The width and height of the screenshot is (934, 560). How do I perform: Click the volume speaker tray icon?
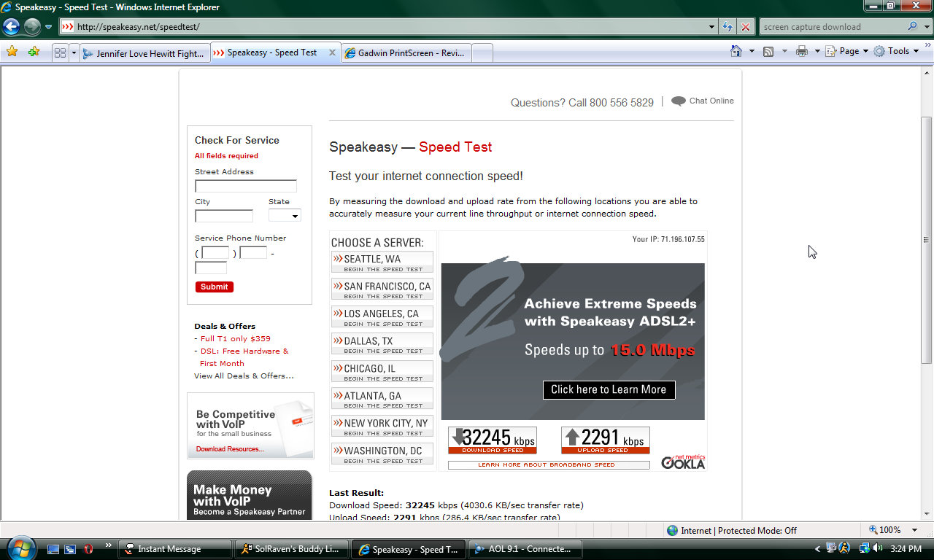coord(878,548)
